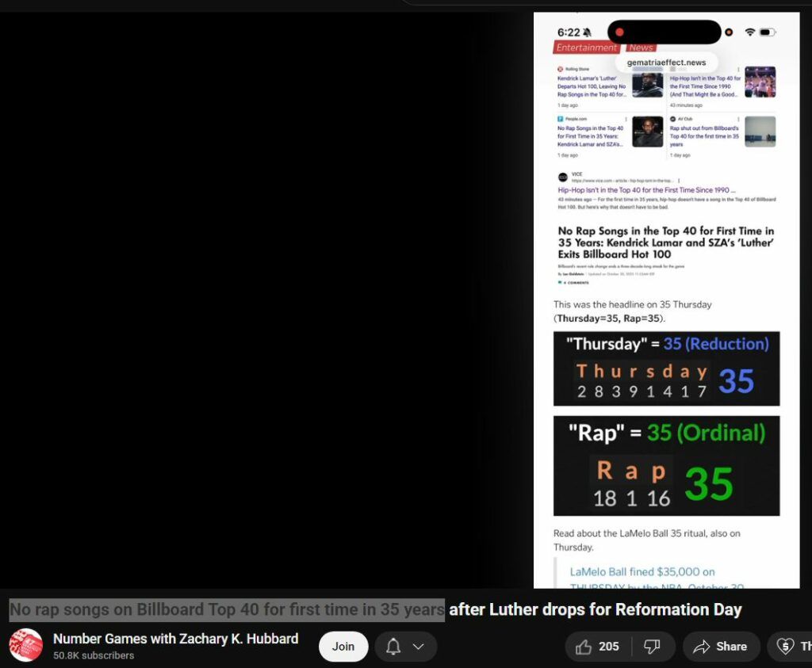
Task: Click the VICE Hip-Hop Top 40 headline link
Action: pos(646,190)
